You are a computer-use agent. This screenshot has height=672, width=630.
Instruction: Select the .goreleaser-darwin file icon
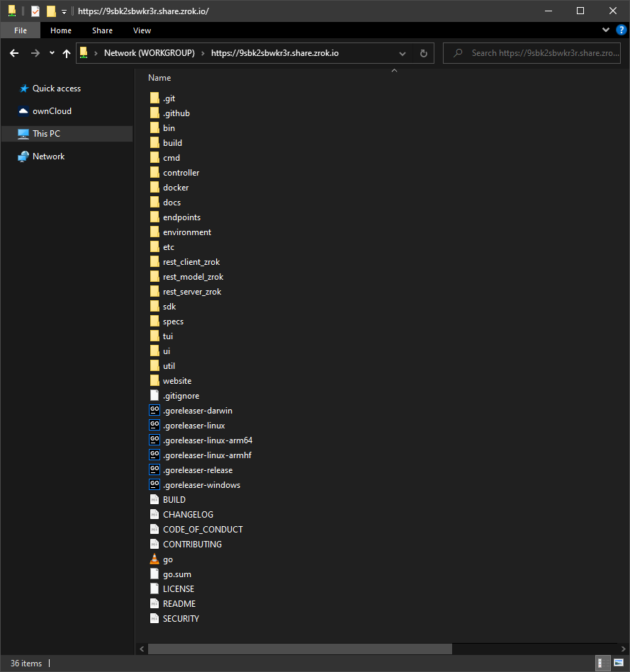pyautogui.click(x=154, y=410)
